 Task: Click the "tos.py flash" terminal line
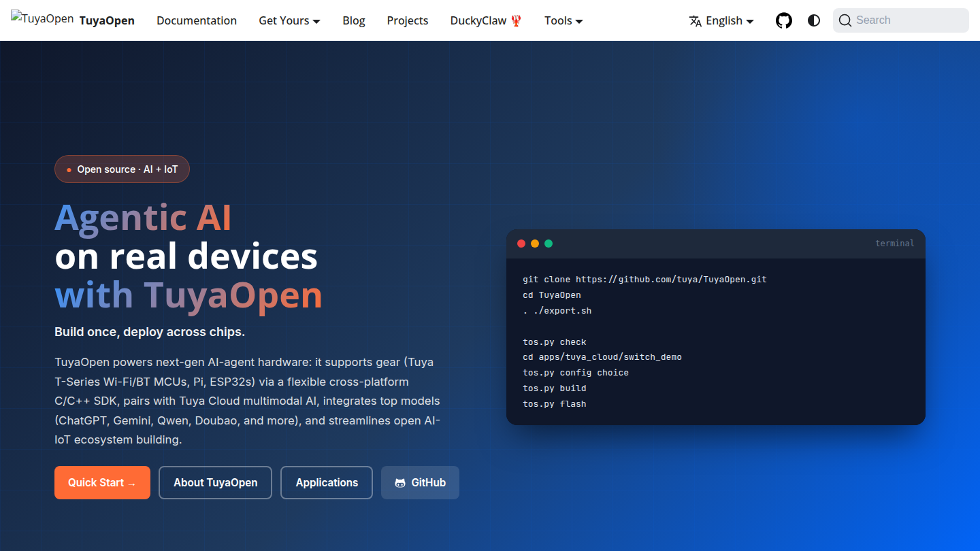pyautogui.click(x=555, y=404)
